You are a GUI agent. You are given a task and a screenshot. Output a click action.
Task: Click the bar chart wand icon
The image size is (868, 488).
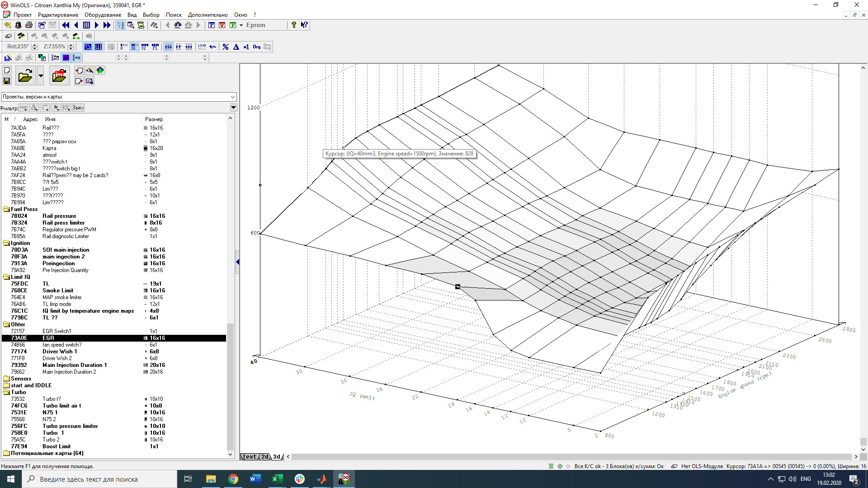coord(8,57)
